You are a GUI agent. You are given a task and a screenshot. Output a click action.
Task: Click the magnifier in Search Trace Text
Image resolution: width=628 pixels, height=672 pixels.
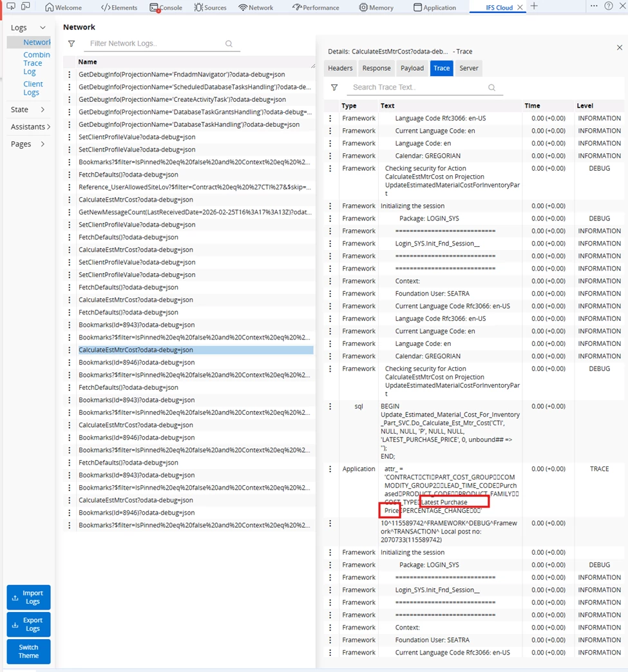[492, 88]
